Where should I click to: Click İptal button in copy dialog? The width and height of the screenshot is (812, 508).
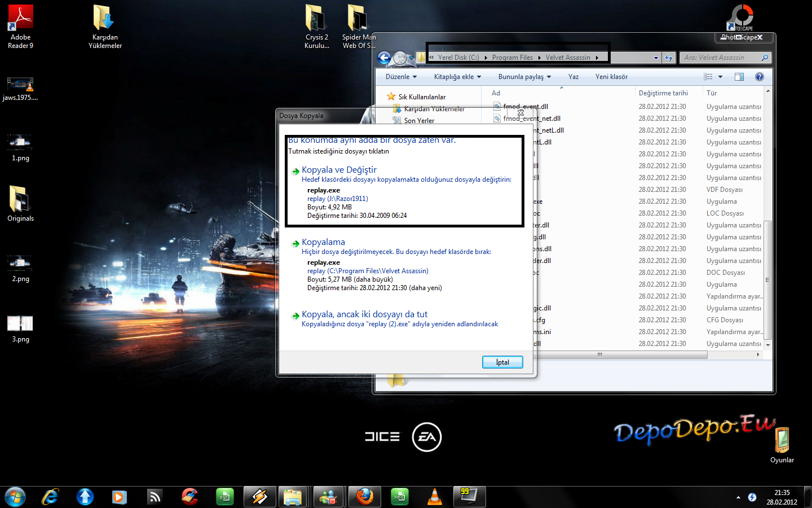502,362
